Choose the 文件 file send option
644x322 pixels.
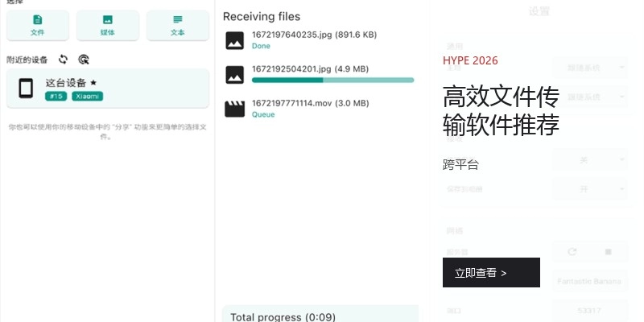click(x=37, y=26)
